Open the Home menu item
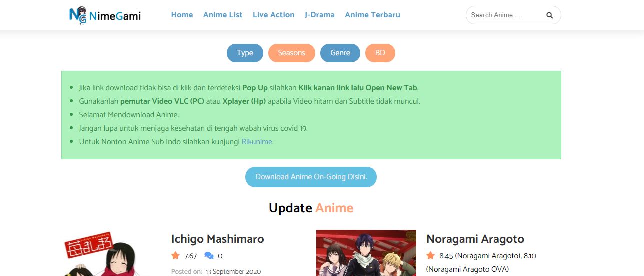The width and height of the screenshot is (644, 276). click(182, 15)
